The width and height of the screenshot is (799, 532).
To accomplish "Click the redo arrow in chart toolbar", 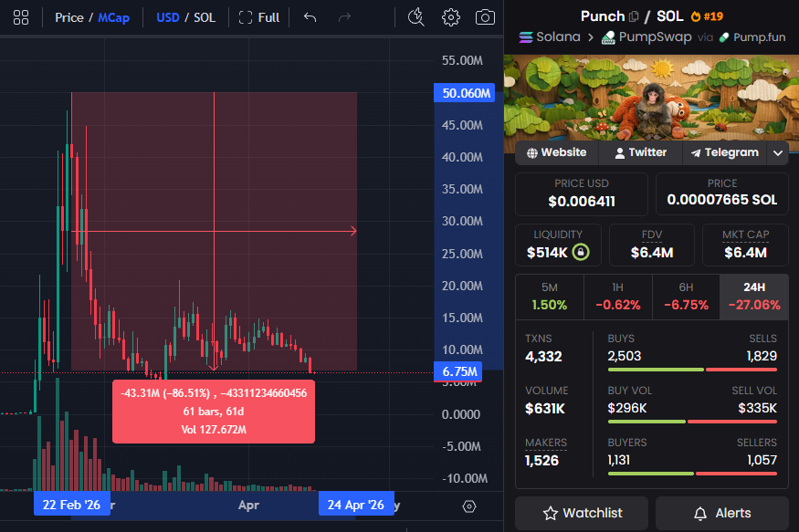I will [x=345, y=18].
